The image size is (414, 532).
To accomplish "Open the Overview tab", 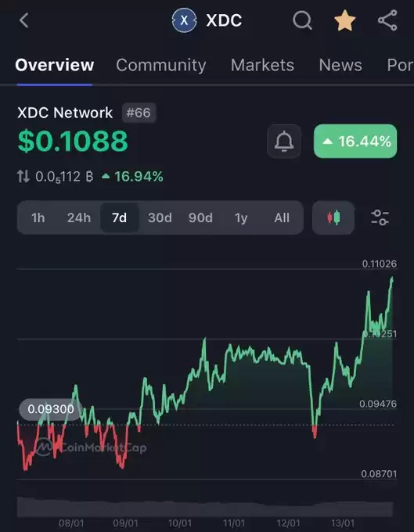I will [55, 65].
